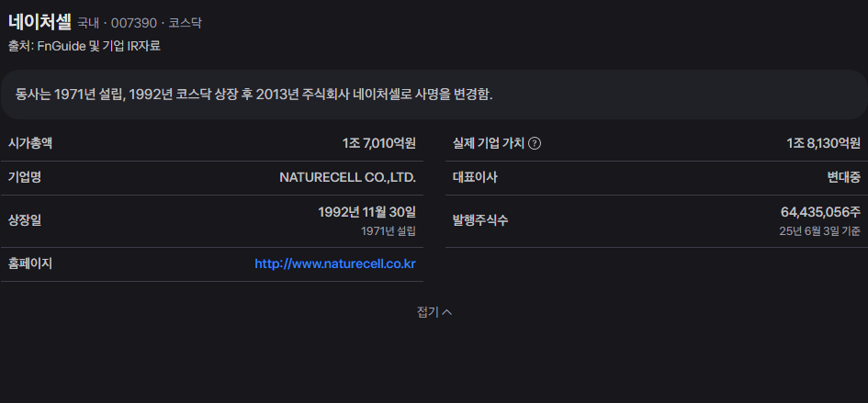Click the 1971년 설립 founding note

pyautogui.click(x=389, y=231)
